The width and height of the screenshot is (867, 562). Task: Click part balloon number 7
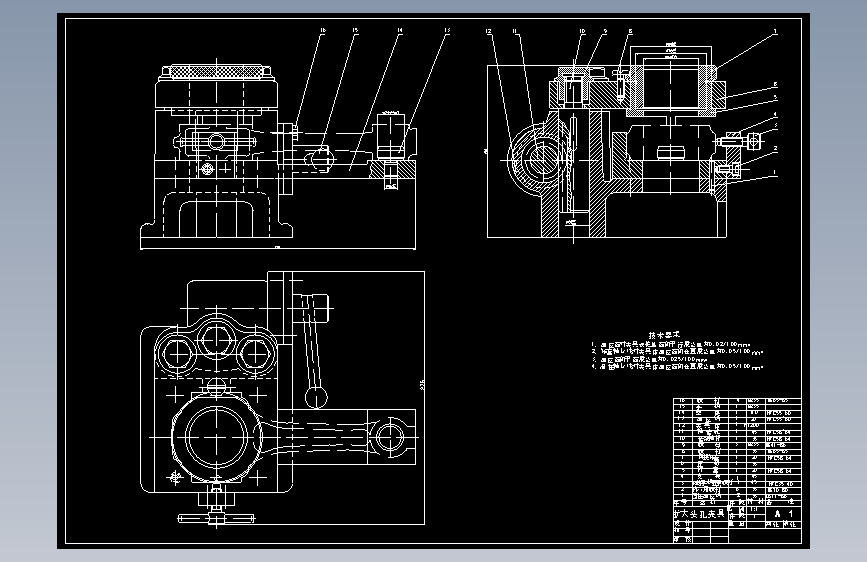(775, 32)
